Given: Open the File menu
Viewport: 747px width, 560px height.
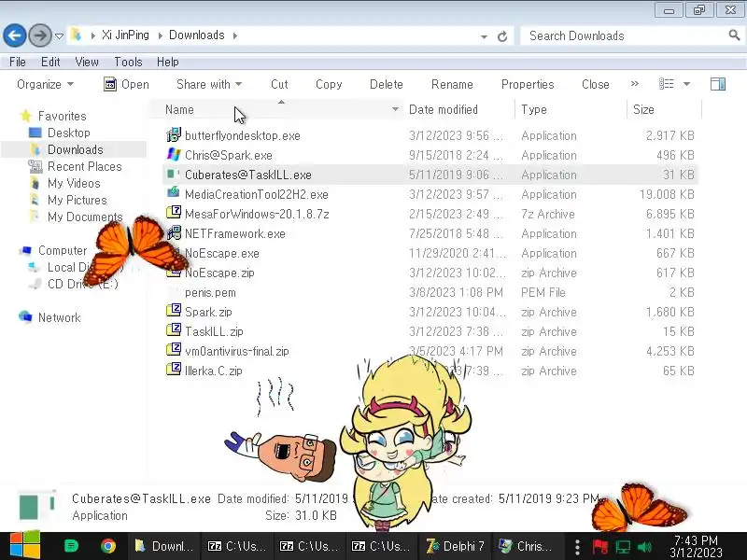Looking at the screenshot, I should pyautogui.click(x=18, y=62).
